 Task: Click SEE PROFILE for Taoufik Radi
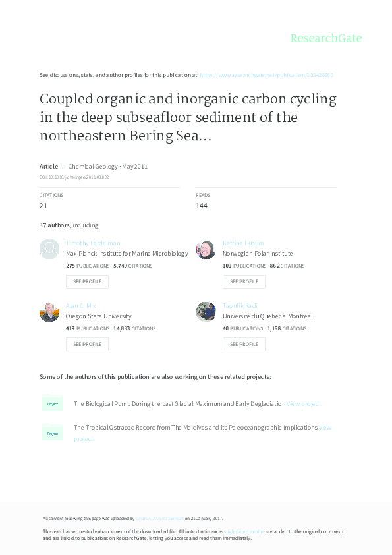click(x=244, y=344)
